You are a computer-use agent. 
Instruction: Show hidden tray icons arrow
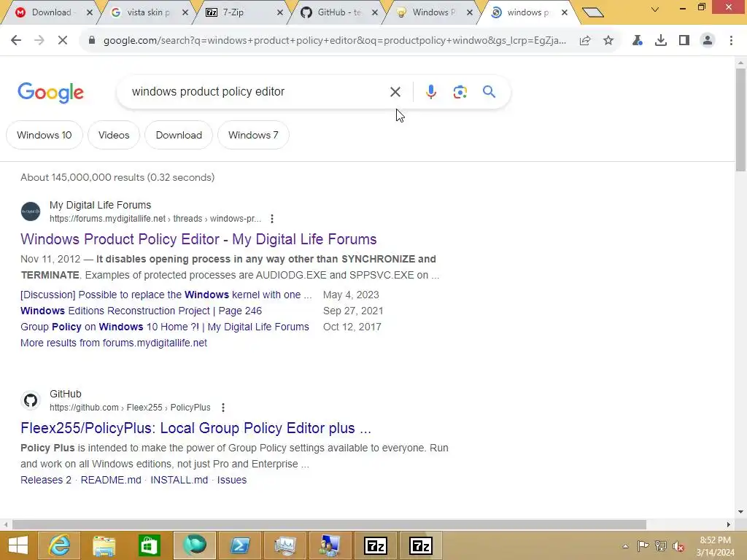click(625, 546)
